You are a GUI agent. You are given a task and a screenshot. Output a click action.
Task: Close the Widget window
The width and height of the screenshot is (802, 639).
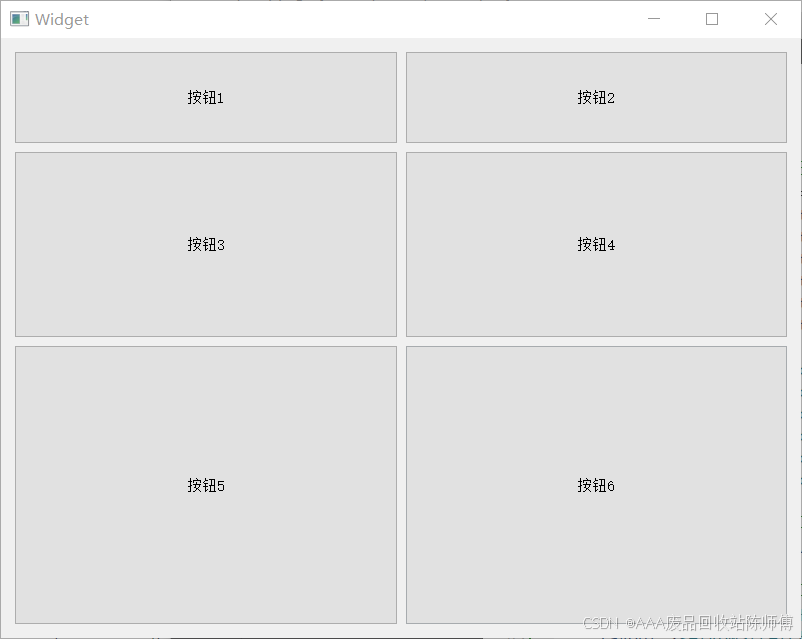pos(771,19)
